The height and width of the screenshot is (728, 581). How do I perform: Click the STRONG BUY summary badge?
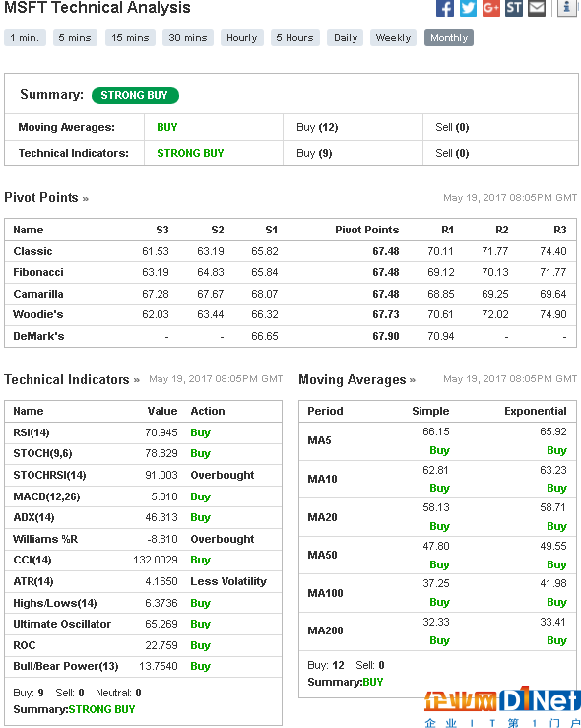pyautogui.click(x=135, y=96)
